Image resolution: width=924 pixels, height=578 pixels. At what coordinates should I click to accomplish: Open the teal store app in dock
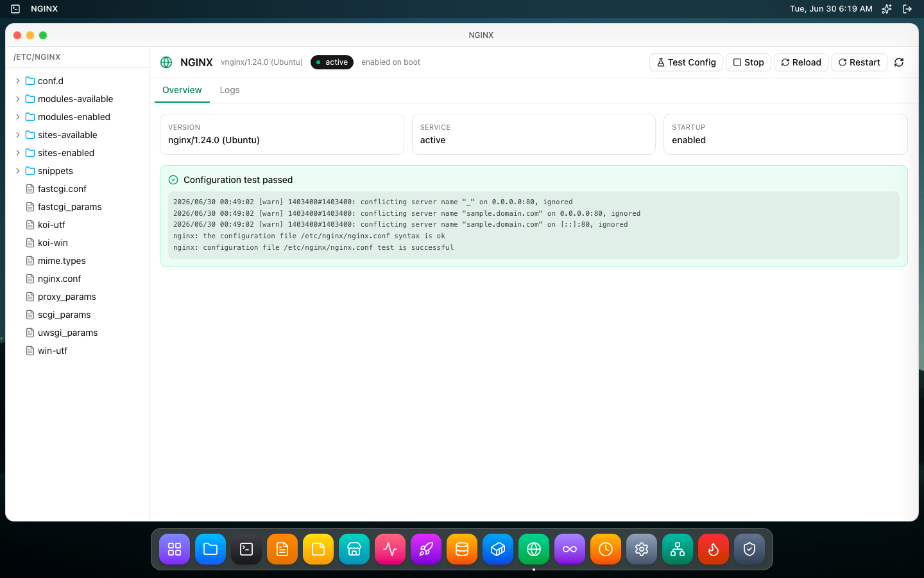354,549
